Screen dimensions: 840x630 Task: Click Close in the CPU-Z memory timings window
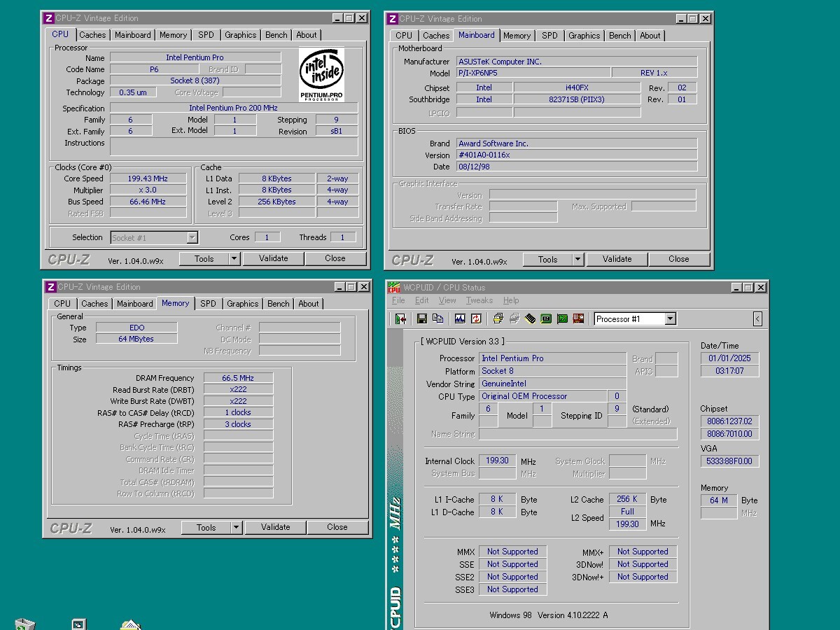click(x=337, y=528)
